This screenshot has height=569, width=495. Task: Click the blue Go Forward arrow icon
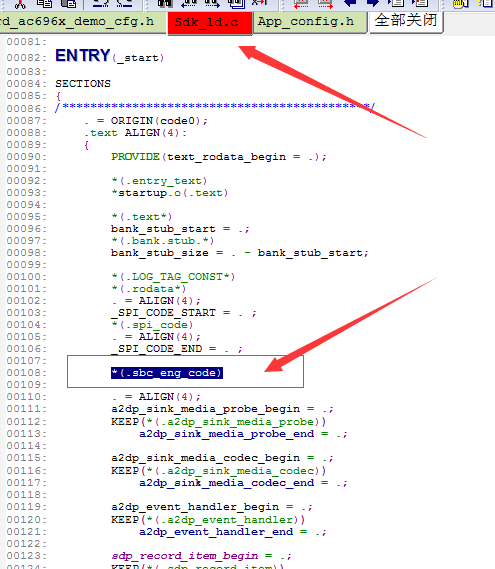click(x=372, y=4)
